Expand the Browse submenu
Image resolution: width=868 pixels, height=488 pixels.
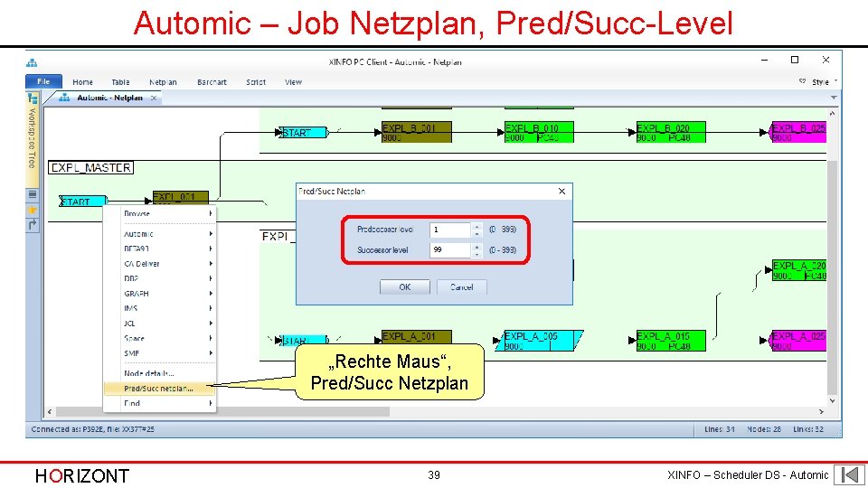pyautogui.click(x=159, y=213)
